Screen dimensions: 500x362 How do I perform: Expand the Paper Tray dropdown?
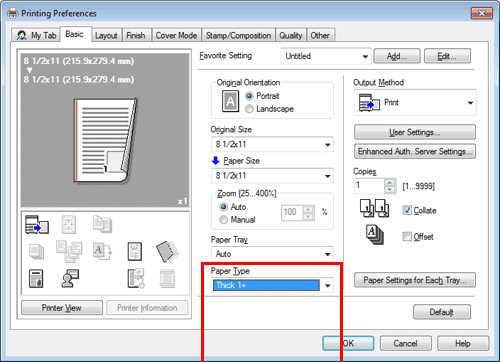pos(272,254)
